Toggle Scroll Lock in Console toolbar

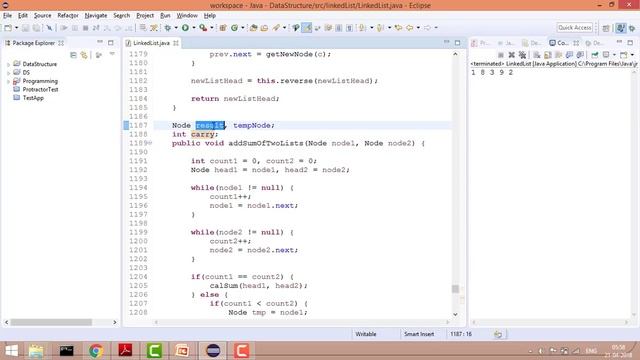[x=548, y=55]
